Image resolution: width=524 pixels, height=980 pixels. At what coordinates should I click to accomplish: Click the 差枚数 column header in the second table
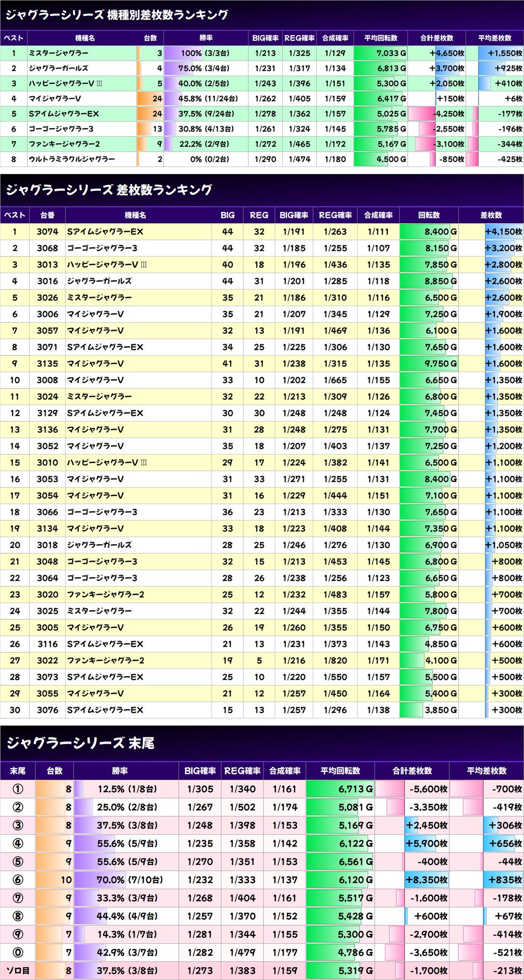coord(491,215)
